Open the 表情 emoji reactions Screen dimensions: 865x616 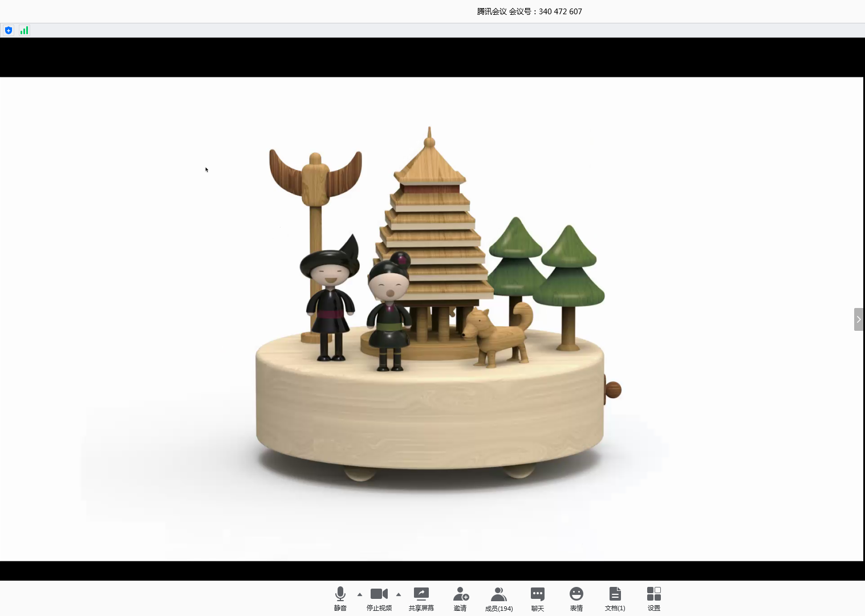[x=576, y=598]
